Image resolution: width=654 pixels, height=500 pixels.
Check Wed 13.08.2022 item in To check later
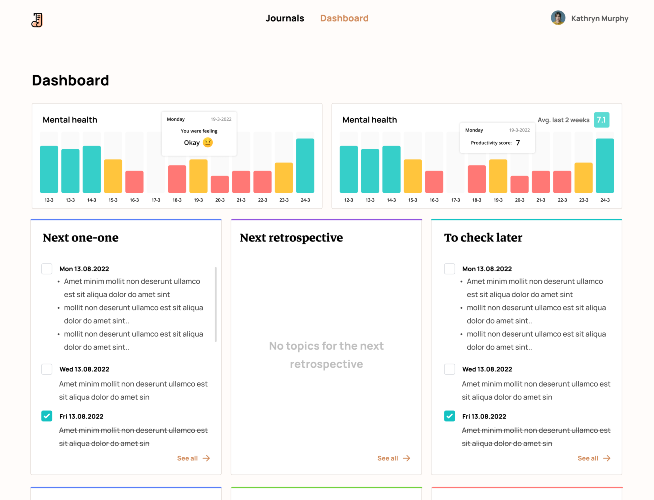click(x=450, y=369)
